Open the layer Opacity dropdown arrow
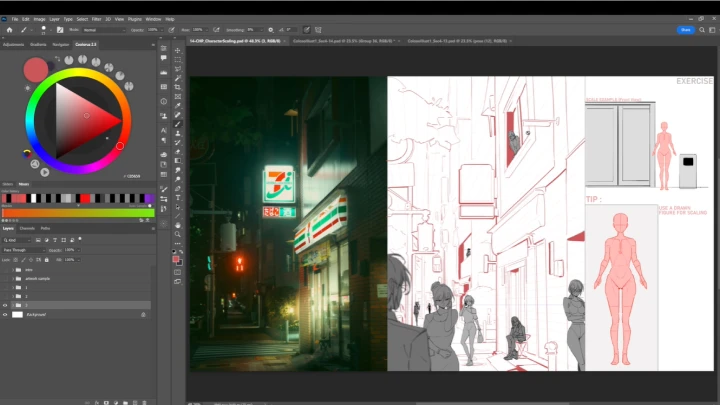 (x=79, y=250)
